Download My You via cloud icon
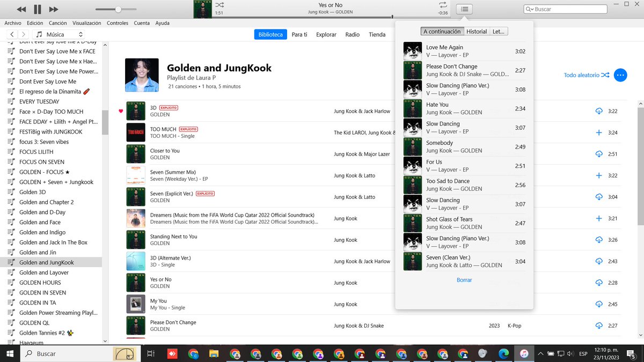 click(599, 304)
